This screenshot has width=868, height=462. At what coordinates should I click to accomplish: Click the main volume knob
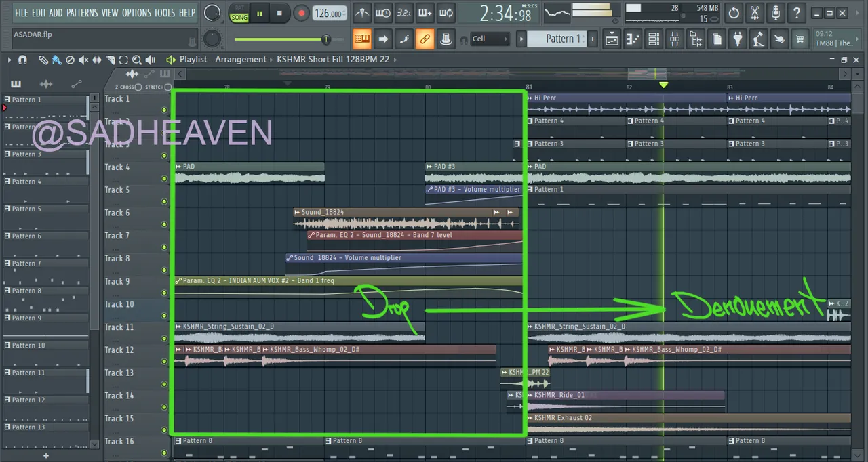tap(212, 13)
